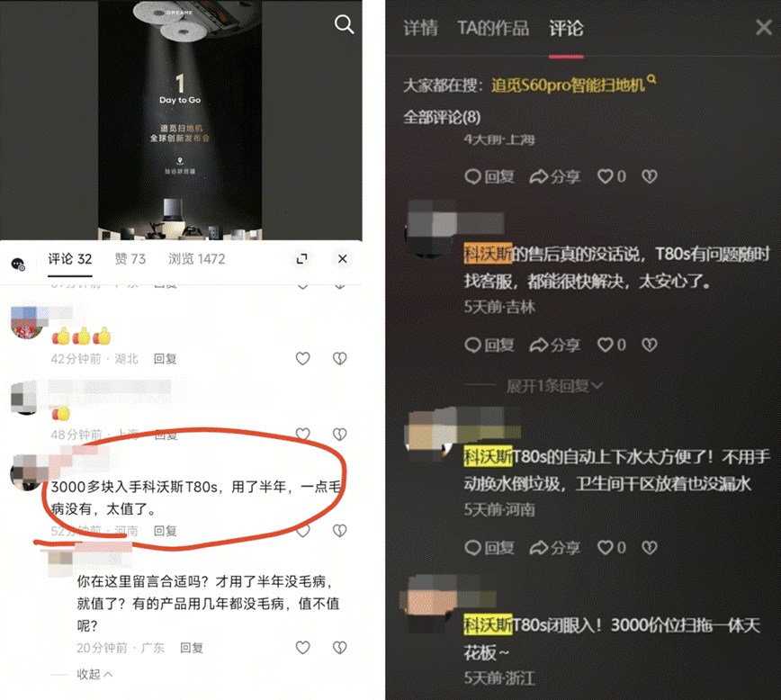Like the 20分钟前 广东 reply comment
Image resolution: width=781 pixels, height=700 pixels.
click(x=303, y=647)
